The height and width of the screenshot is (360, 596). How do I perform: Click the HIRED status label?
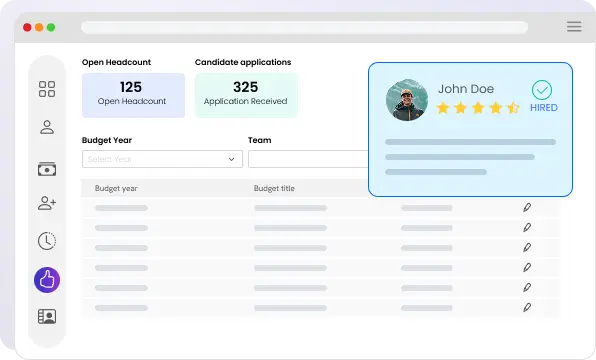(544, 108)
